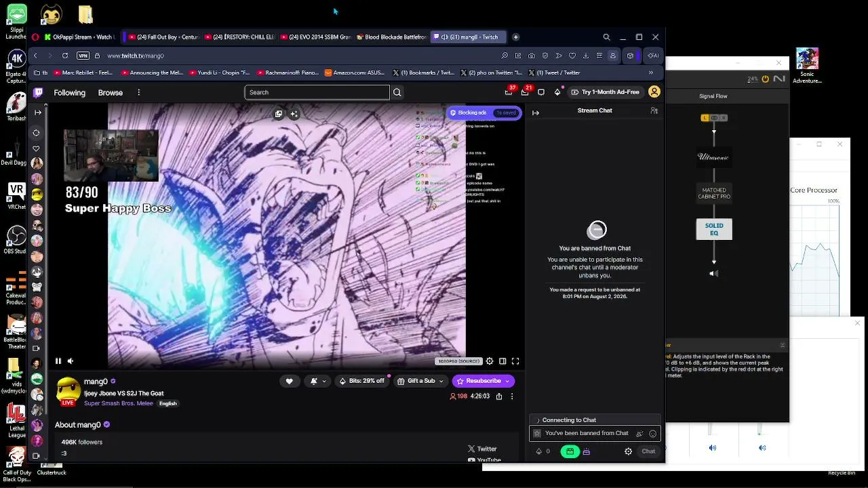This screenshot has height=488, width=868.
Task: Toggle the rack power button beside 24%
Action: [x=766, y=79]
